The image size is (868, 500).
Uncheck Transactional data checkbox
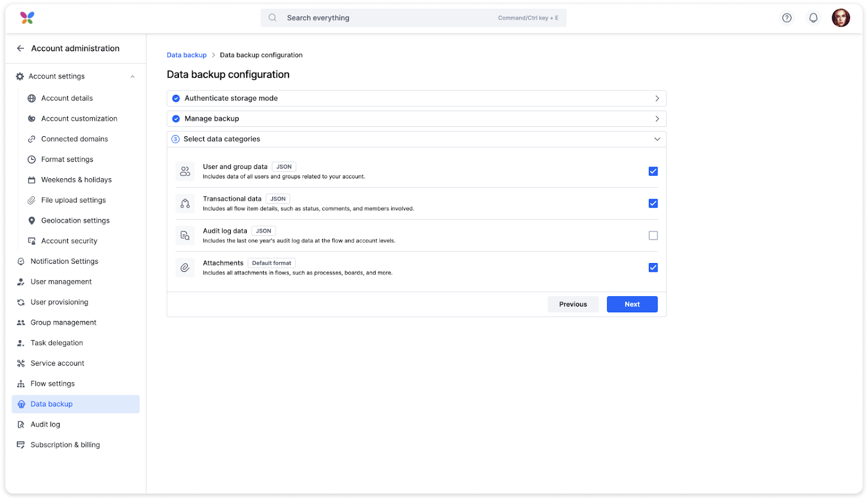[x=653, y=203]
